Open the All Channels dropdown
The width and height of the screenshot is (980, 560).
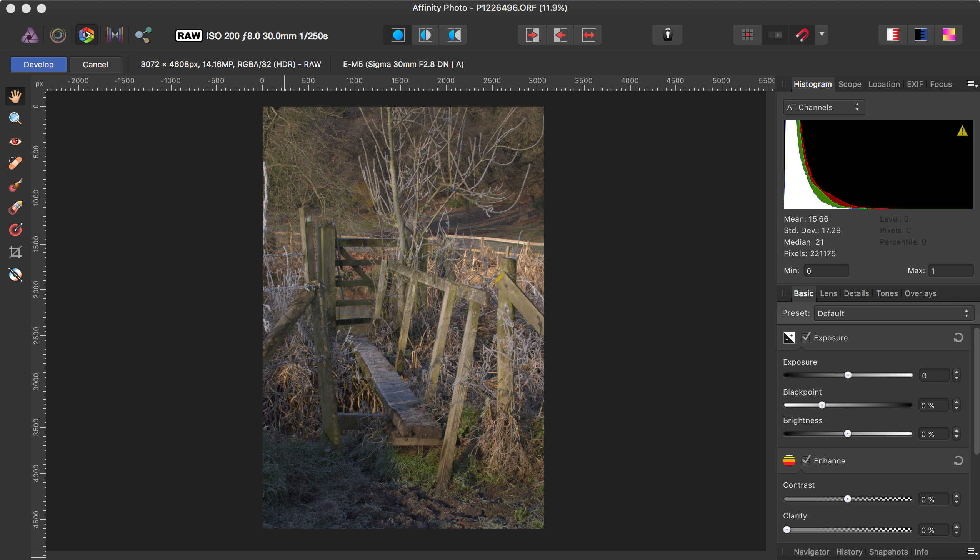coord(823,107)
